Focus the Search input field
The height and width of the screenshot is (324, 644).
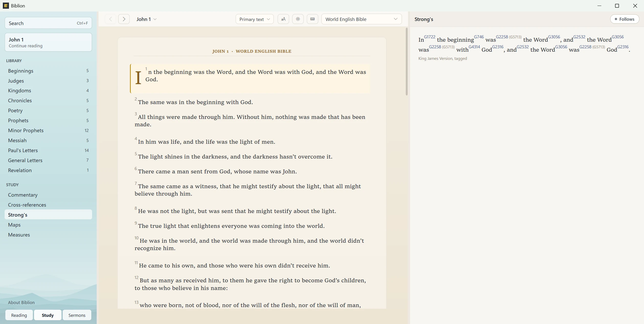[x=48, y=23]
